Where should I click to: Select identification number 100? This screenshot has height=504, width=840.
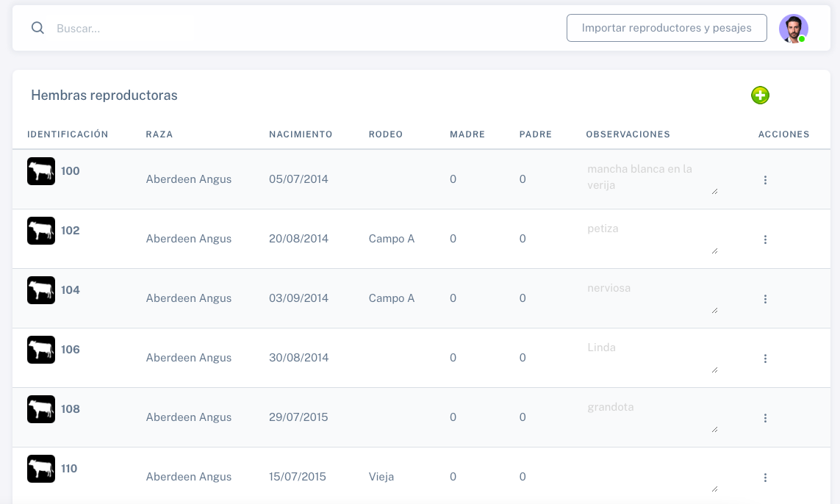click(70, 171)
